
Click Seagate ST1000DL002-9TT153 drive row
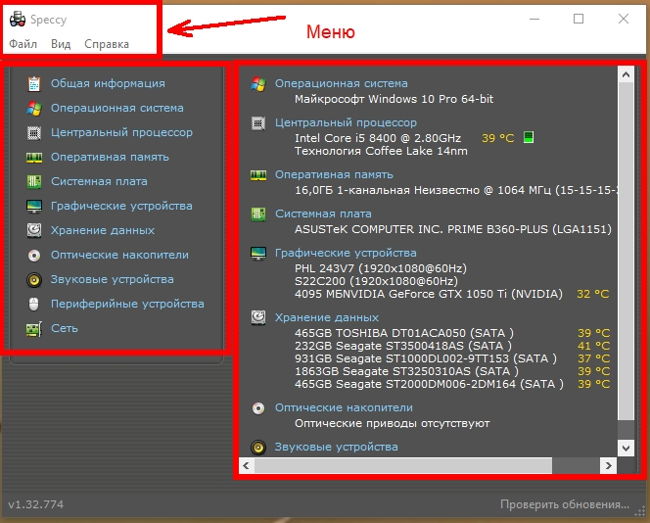point(425,358)
